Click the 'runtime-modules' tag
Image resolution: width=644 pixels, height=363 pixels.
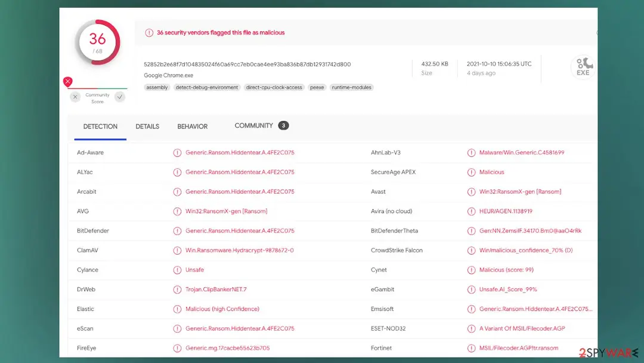[x=352, y=88]
